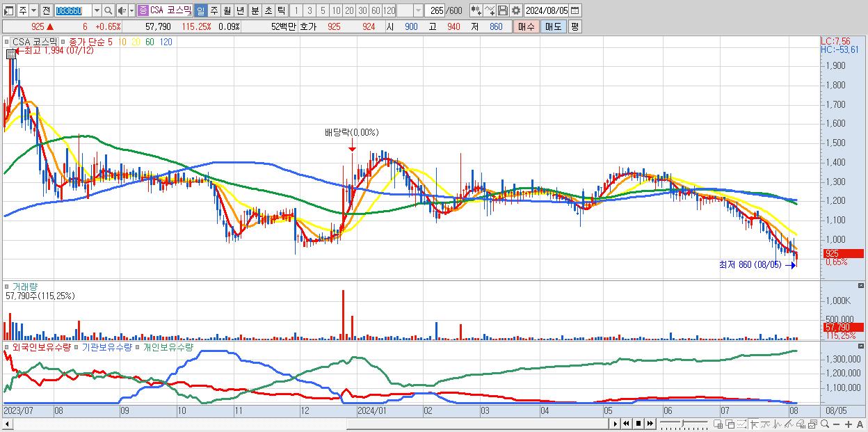Image resolution: width=868 pixels, height=432 pixels.
Task: Click the stop button in bottom toolbar
Action: (638, 423)
